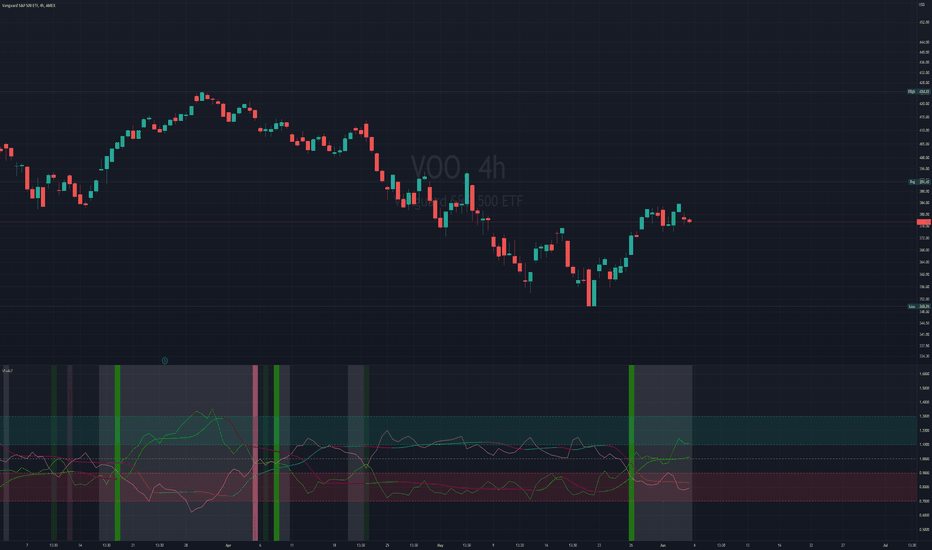Open the dividend 'D' event marker
The height and width of the screenshot is (550, 932).
pos(165,360)
